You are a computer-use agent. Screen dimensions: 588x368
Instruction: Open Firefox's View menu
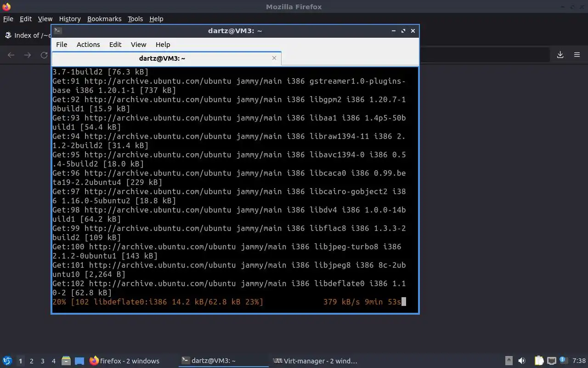pos(45,19)
